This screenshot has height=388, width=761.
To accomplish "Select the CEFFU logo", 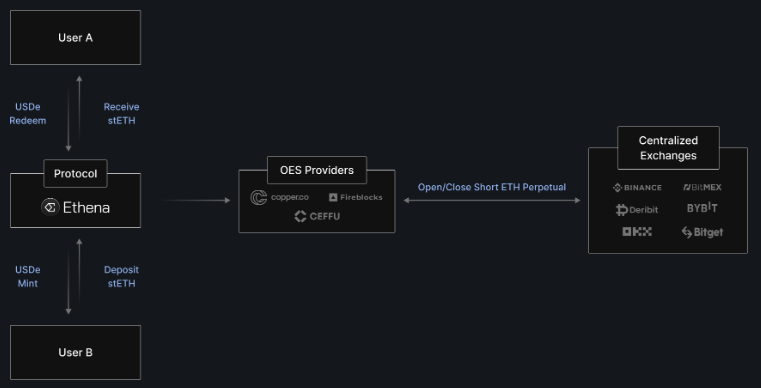I will pos(317,216).
